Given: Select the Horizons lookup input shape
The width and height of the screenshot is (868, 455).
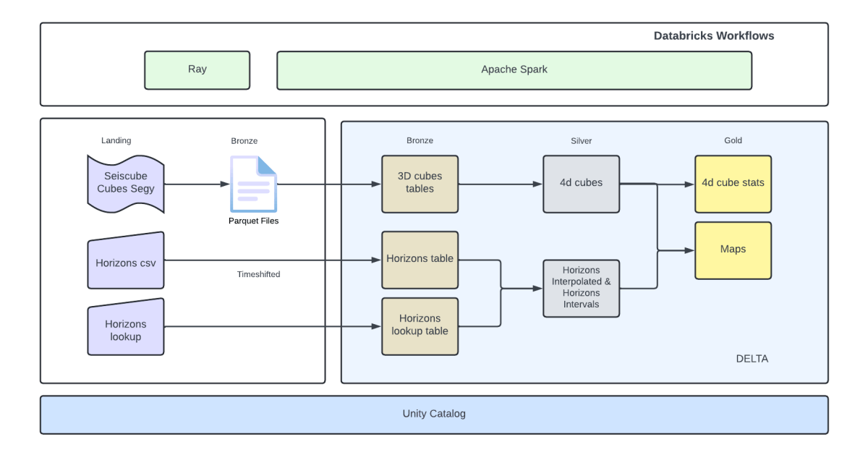Looking at the screenshot, I should (x=125, y=327).
